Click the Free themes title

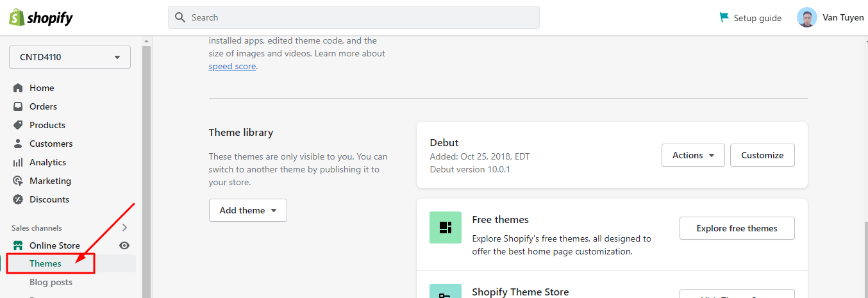(501, 219)
